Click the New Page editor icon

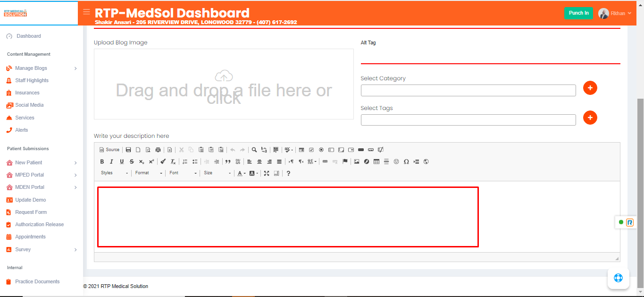click(x=138, y=150)
